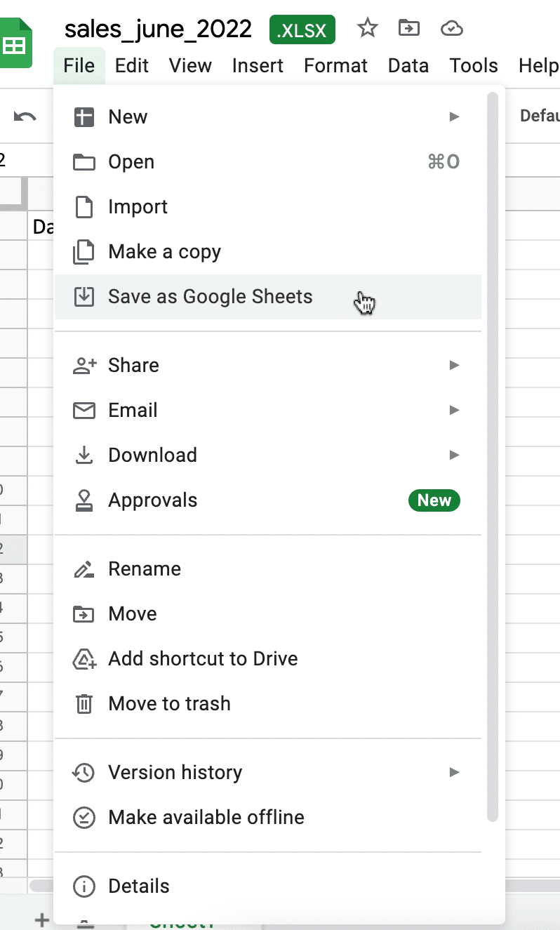Select Save as Google Sheets

tap(211, 296)
